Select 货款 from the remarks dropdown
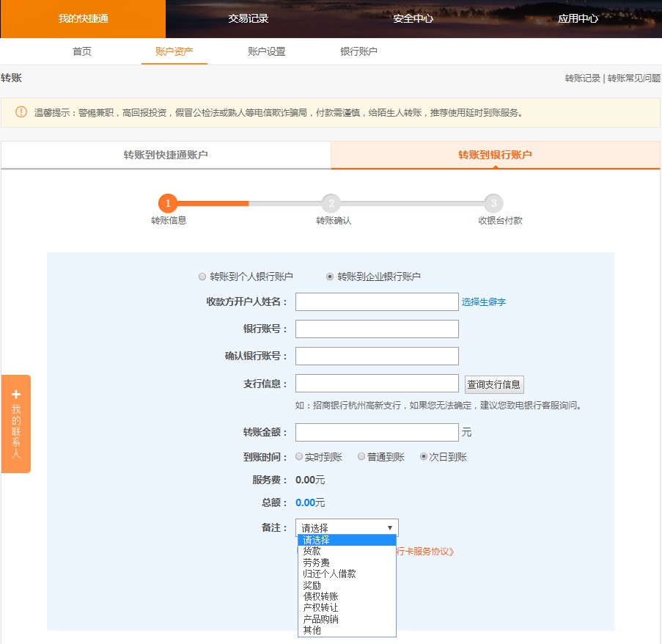Screen dimensions: 662x644 [x=311, y=551]
